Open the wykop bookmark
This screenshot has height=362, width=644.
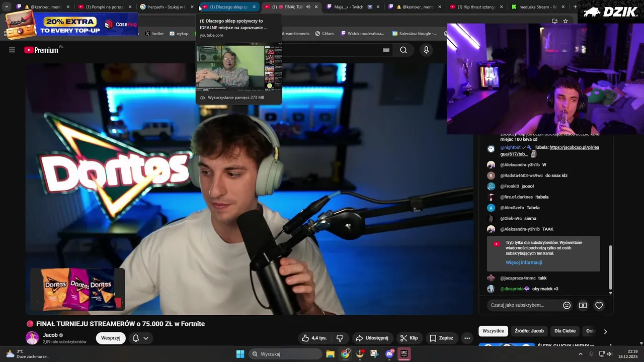point(179,34)
